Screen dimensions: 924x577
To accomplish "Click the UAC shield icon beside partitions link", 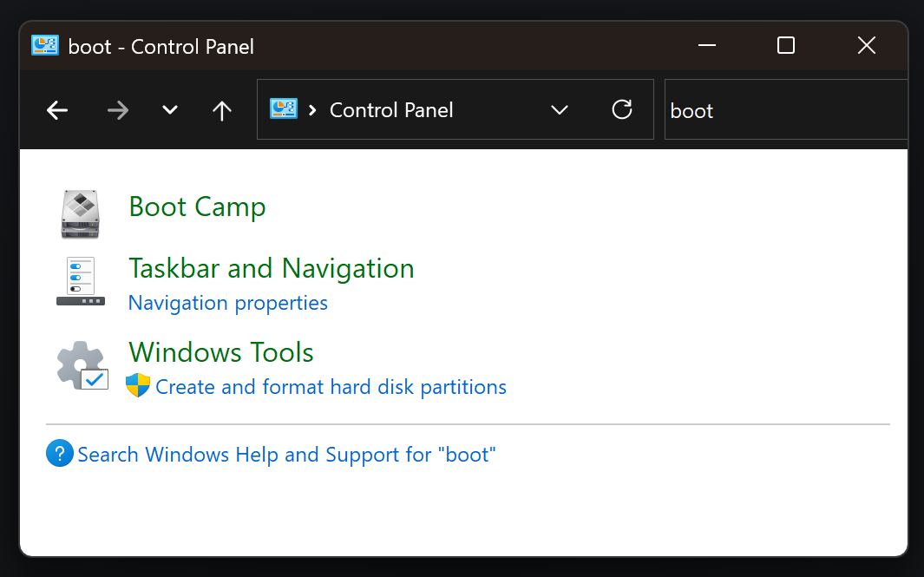I will [x=138, y=386].
